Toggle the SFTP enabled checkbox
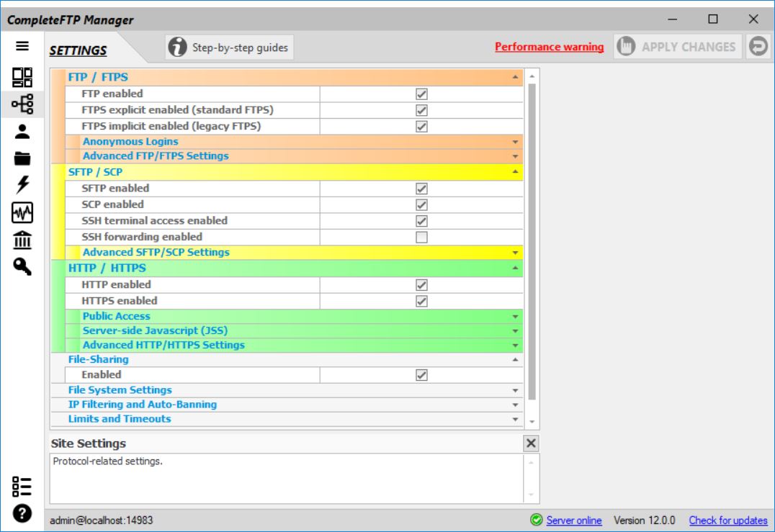Viewport: 775px width, 532px height. 421,189
